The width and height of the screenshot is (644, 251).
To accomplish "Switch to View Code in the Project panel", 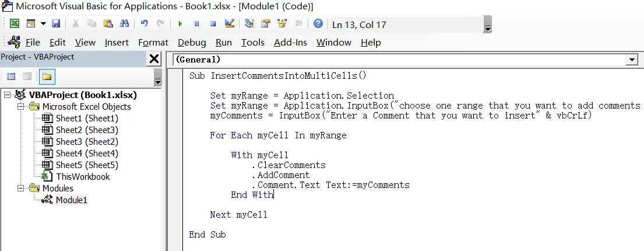I will pyautogui.click(x=12, y=76).
